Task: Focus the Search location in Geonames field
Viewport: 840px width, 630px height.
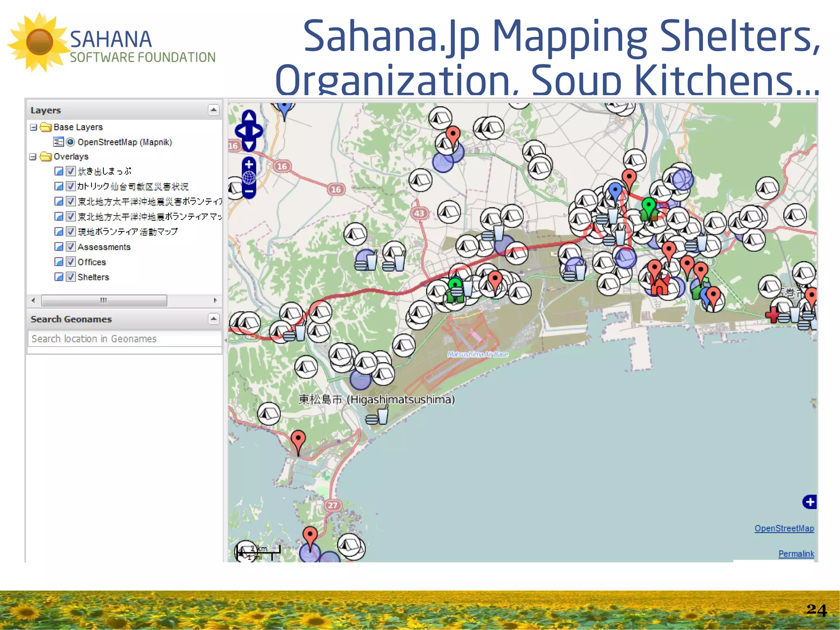Action: [x=125, y=339]
